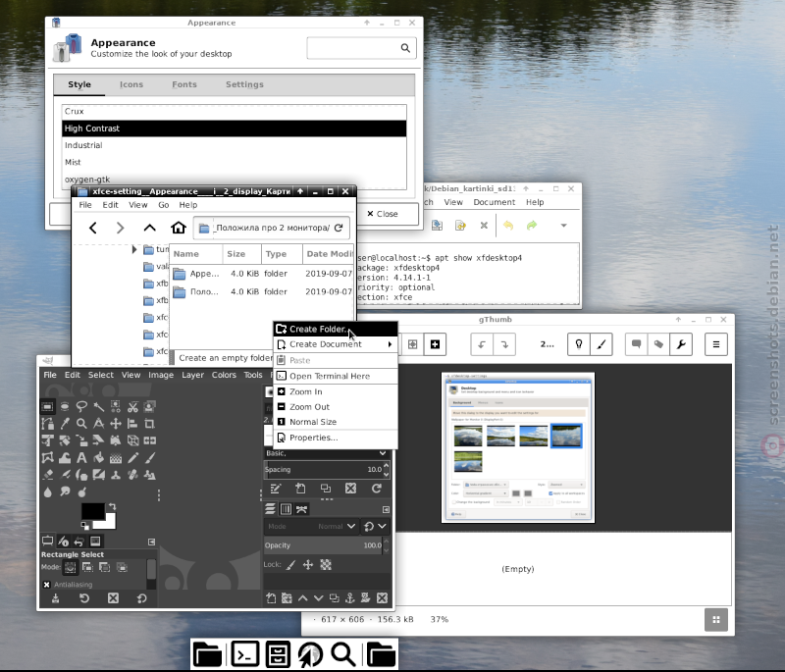The height and width of the screenshot is (672, 785).
Task: Toggle the gThumb lightbulb properties button
Action: pyautogui.click(x=579, y=344)
